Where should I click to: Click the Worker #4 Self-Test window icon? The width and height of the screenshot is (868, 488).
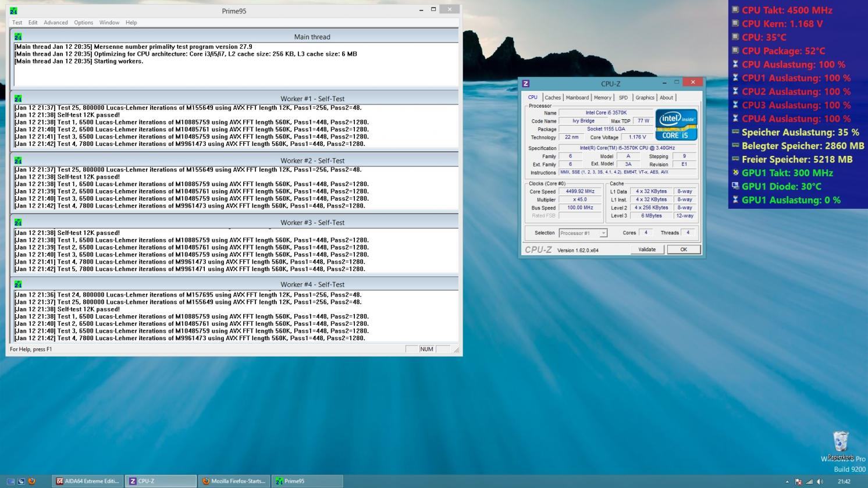(x=18, y=284)
